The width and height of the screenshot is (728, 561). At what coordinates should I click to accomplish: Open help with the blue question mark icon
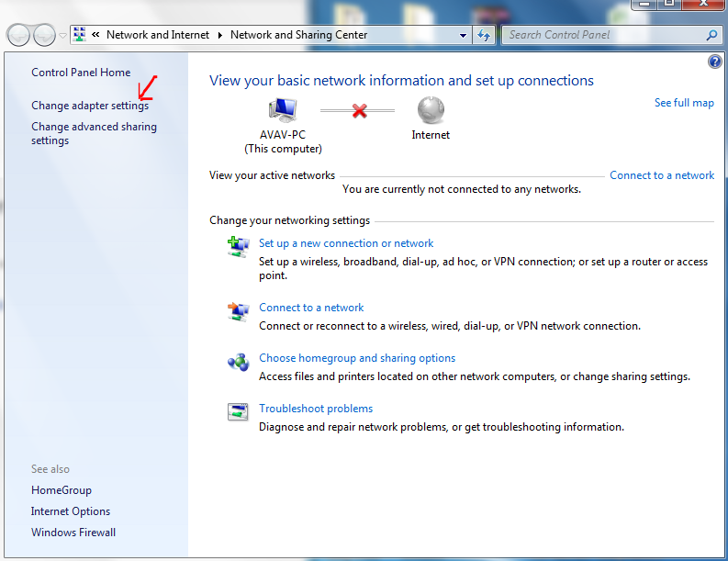pyautogui.click(x=715, y=62)
